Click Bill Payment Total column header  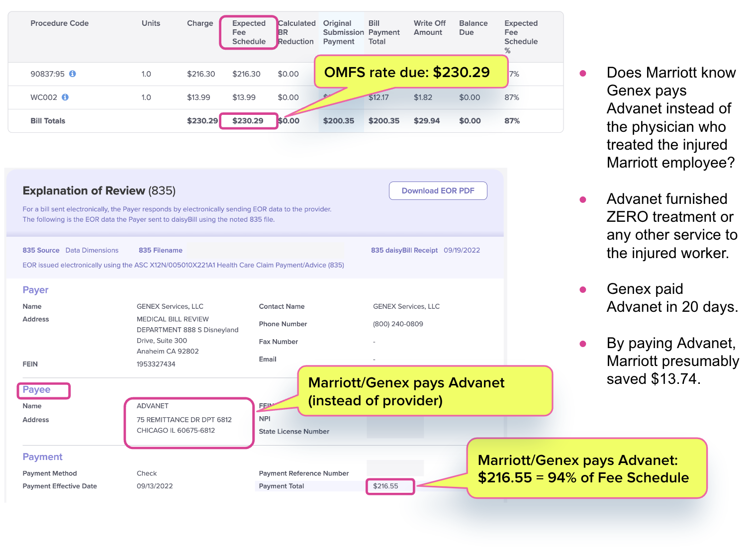384,32
